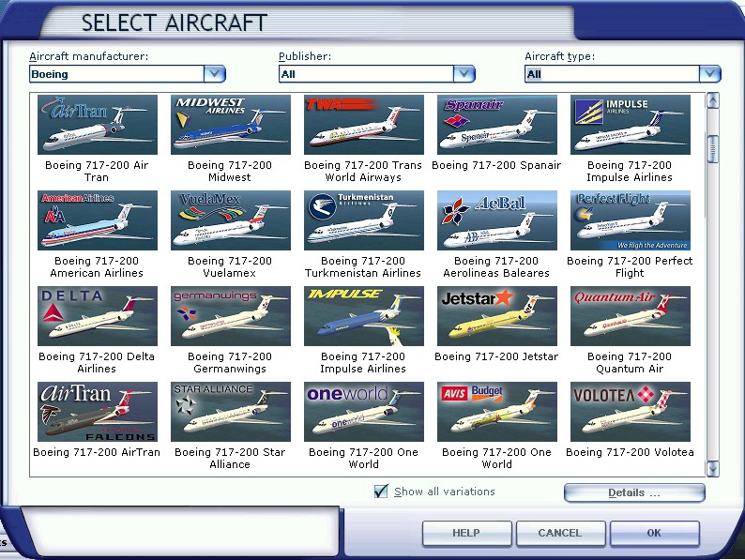
Task: Choose the oneworld livery thumbnail
Action: click(364, 412)
